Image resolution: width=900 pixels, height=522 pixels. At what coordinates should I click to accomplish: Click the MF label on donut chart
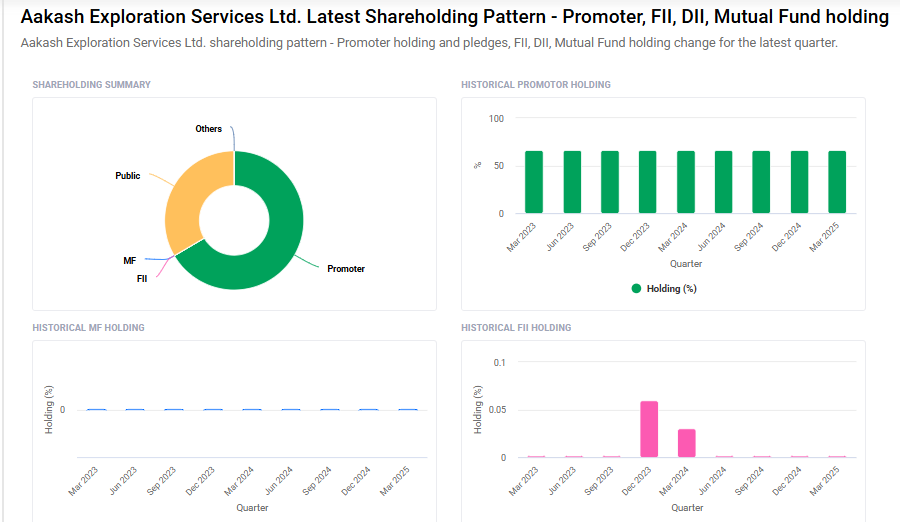(x=130, y=261)
